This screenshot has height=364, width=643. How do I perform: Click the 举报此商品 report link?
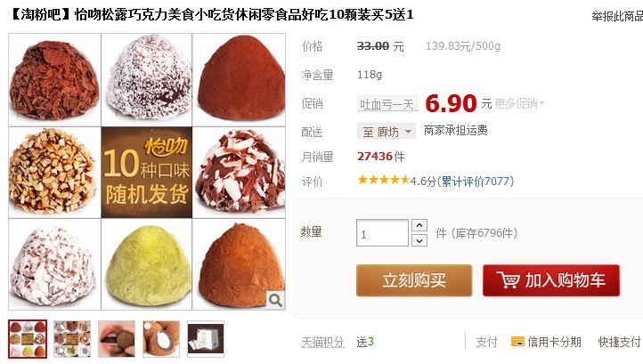click(617, 16)
